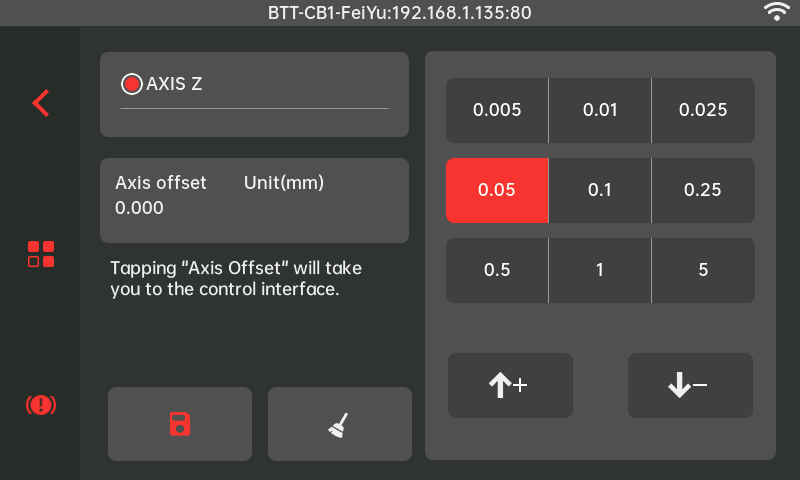Select the highlighted 0.05 step
The height and width of the screenshot is (480, 800).
[x=497, y=190]
